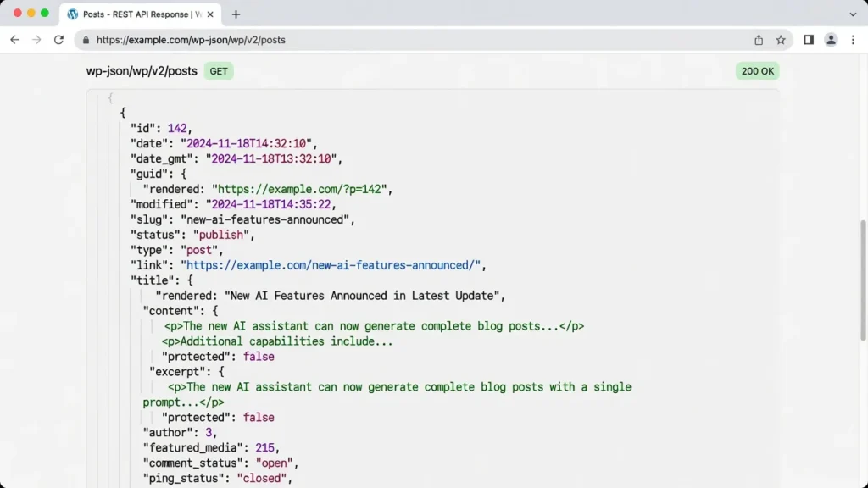Open Chrome three-dot menu
868x488 pixels.
853,40
